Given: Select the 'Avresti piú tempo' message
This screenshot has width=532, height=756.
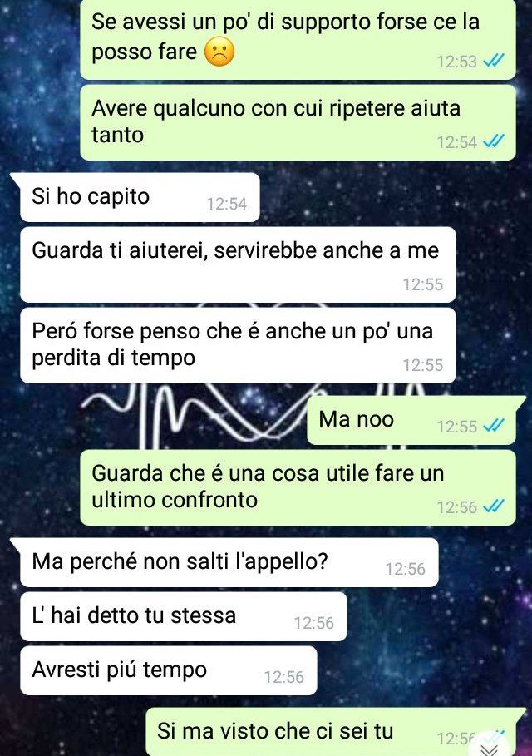Looking at the screenshot, I should 169,670.
